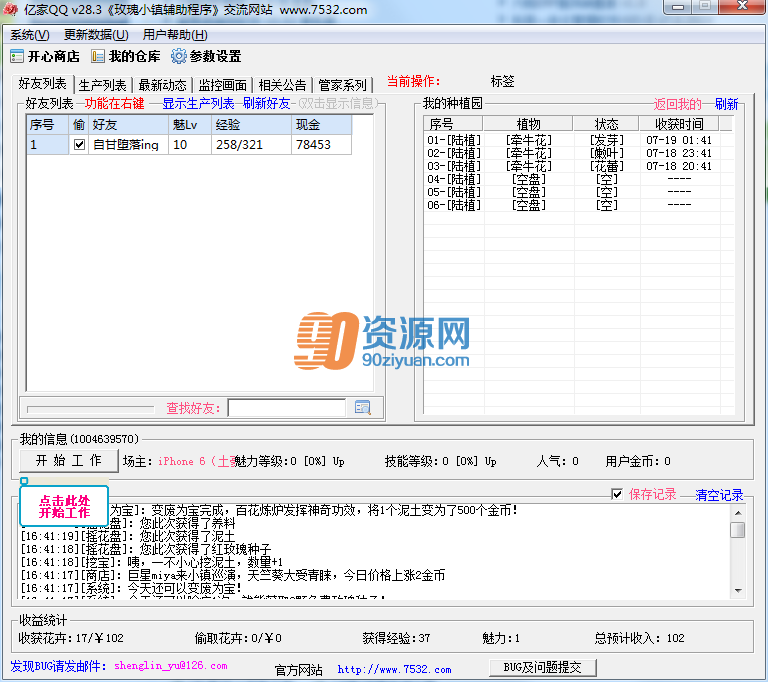This screenshot has height=682, width=768.
Task: Click the BUG及问题提交 button
Action: (543, 667)
